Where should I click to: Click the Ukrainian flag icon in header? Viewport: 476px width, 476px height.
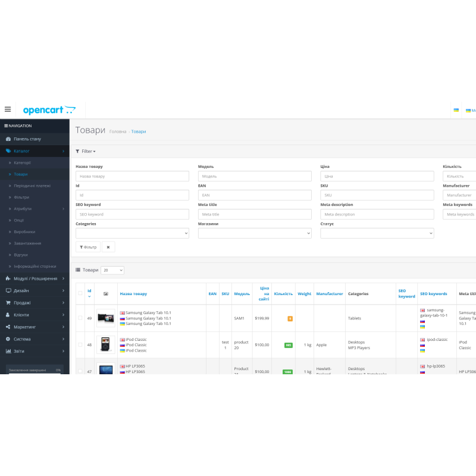(456, 110)
